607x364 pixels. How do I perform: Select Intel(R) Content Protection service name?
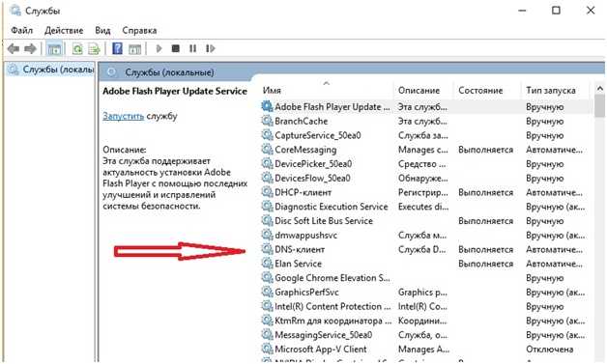[x=332, y=306]
